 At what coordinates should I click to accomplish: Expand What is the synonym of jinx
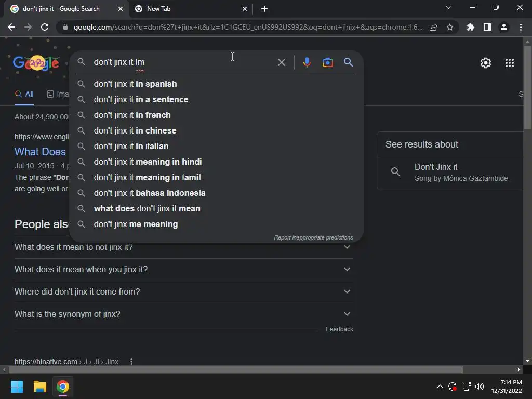click(184, 314)
